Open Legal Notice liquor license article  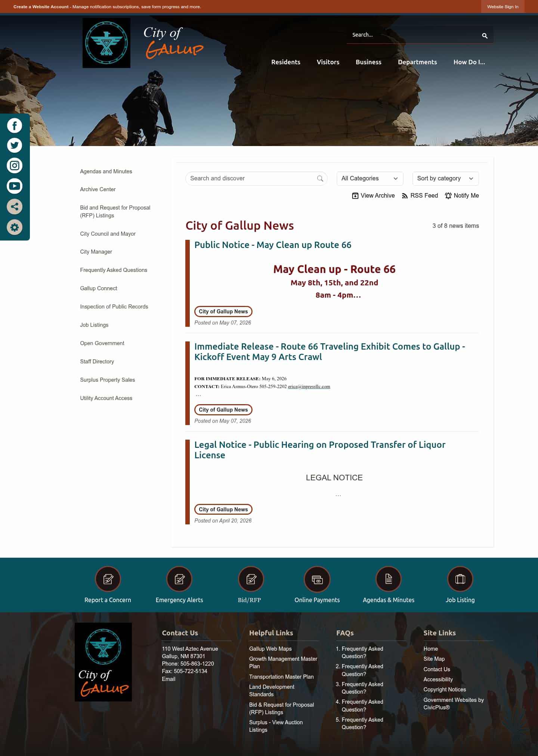[x=320, y=450]
